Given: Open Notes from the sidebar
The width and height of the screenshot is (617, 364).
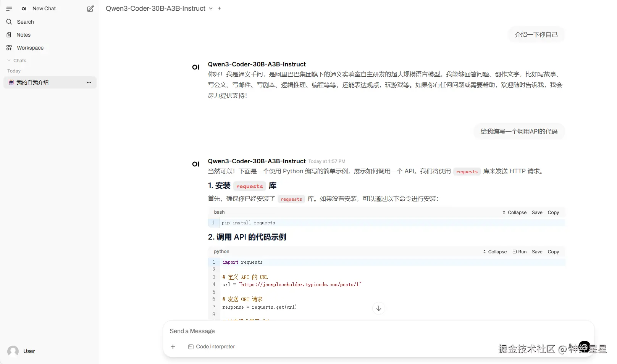Looking at the screenshot, I should 23,35.
